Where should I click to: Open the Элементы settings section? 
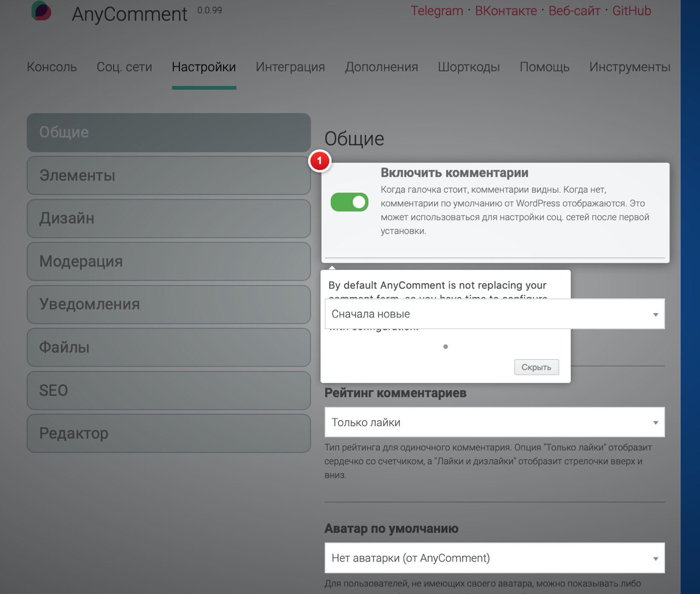click(168, 175)
